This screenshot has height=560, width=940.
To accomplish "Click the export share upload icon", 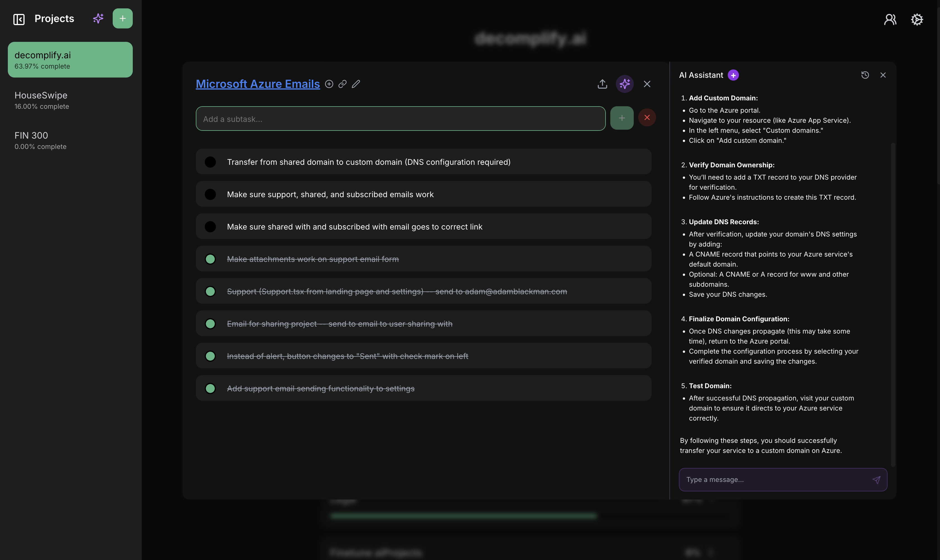I will [602, 84].
